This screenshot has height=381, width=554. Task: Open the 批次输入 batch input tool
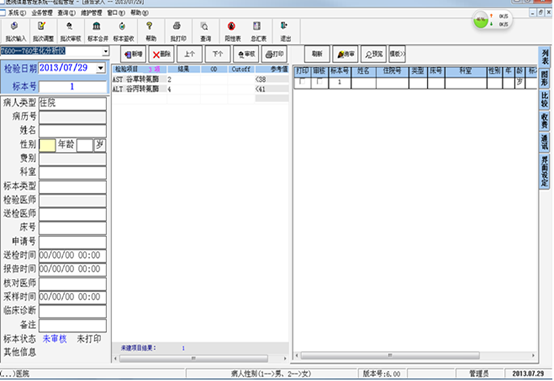(x=15, y=31)
